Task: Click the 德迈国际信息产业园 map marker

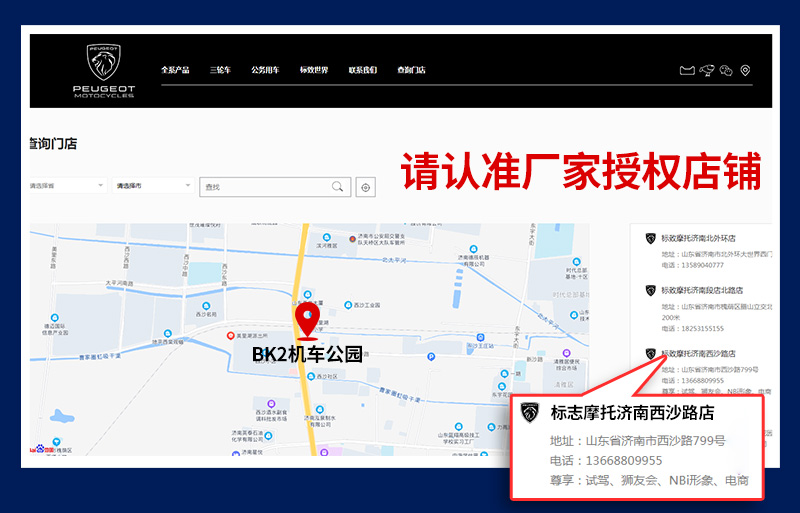Action: pos(55,317)
